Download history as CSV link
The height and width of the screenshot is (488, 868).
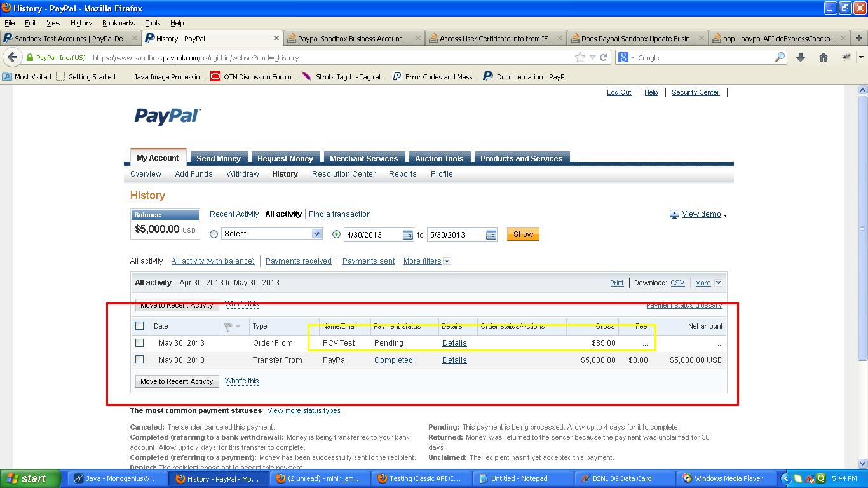pyautogui.click(x=677, y=283)
